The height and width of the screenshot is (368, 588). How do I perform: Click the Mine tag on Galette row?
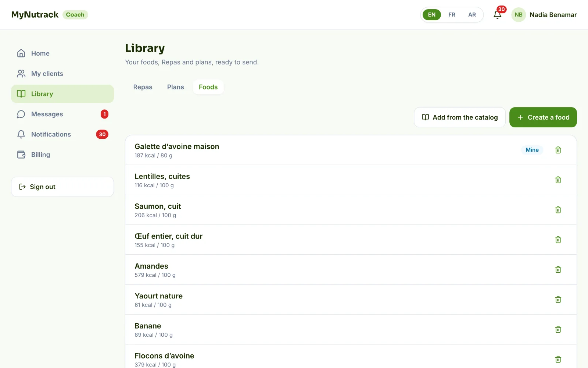[x=532, y=150]
